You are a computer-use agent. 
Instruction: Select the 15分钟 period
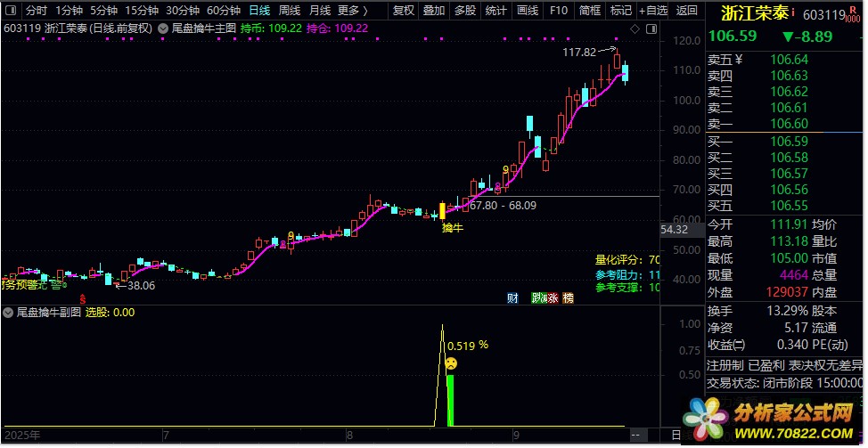click(x=142, y=10)
